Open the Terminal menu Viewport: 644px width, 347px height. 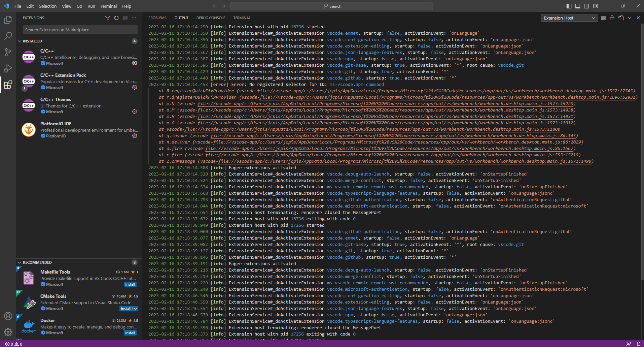tap(109, 6)
